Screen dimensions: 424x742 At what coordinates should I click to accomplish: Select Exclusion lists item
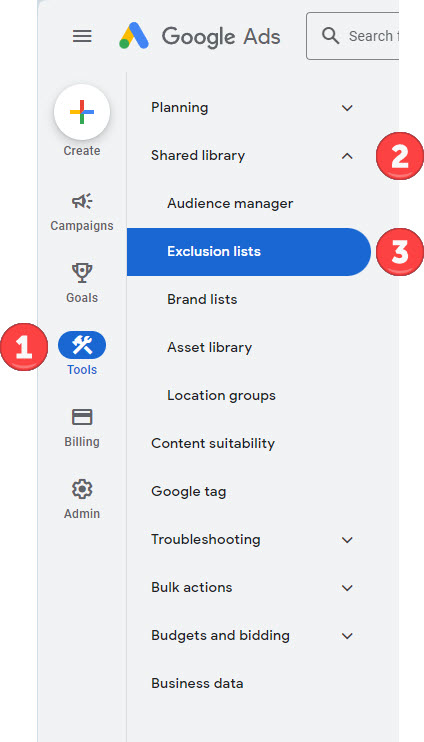point(249,252)
